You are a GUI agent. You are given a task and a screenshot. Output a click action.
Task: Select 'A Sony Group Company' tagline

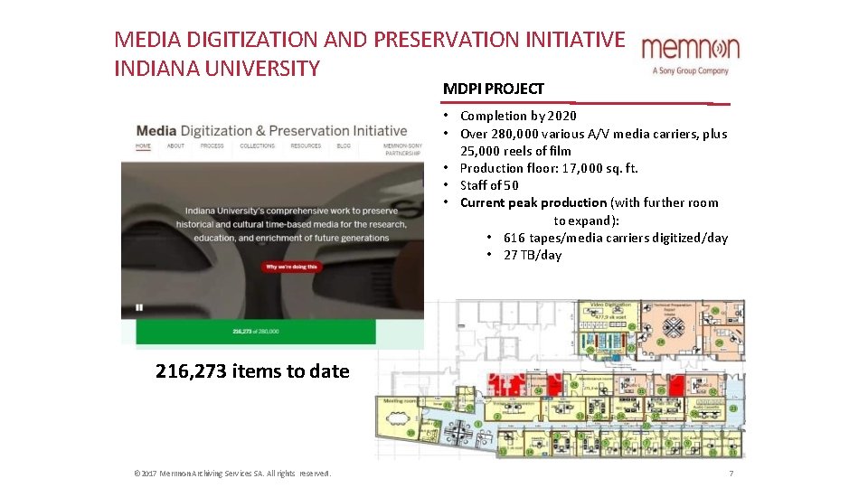click(x=690, y=70)
